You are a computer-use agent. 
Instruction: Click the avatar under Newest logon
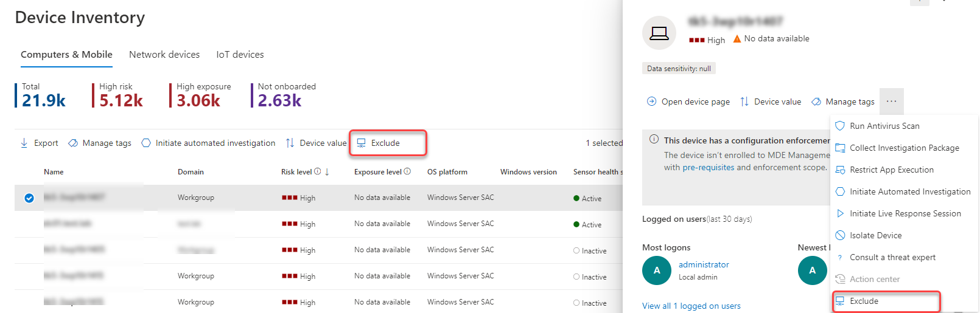point(813,270)
